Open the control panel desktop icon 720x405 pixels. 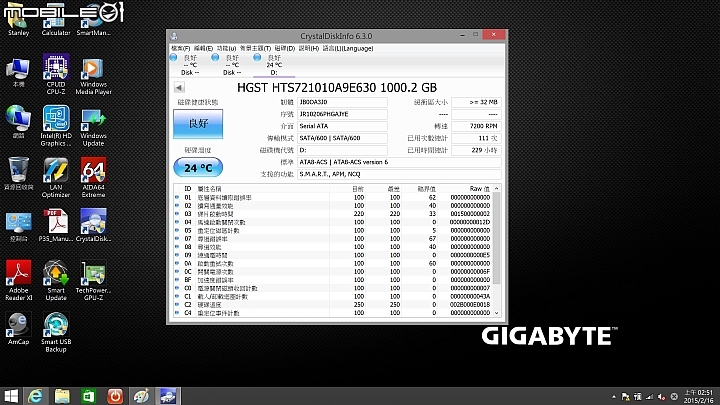(18, 226)
